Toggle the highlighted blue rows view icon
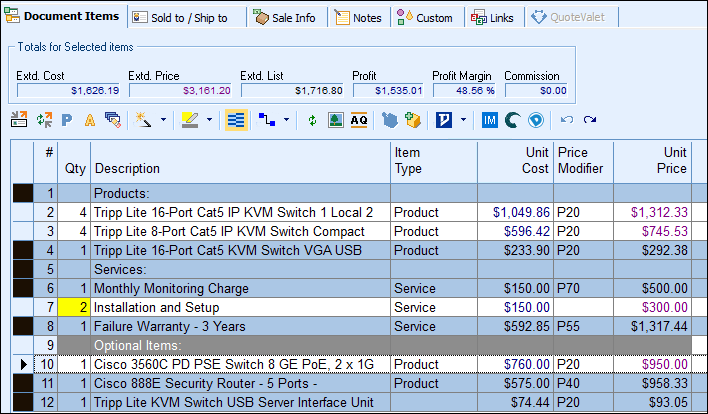Viewport: 708px width, 414px height. click(x=236, y=120)
